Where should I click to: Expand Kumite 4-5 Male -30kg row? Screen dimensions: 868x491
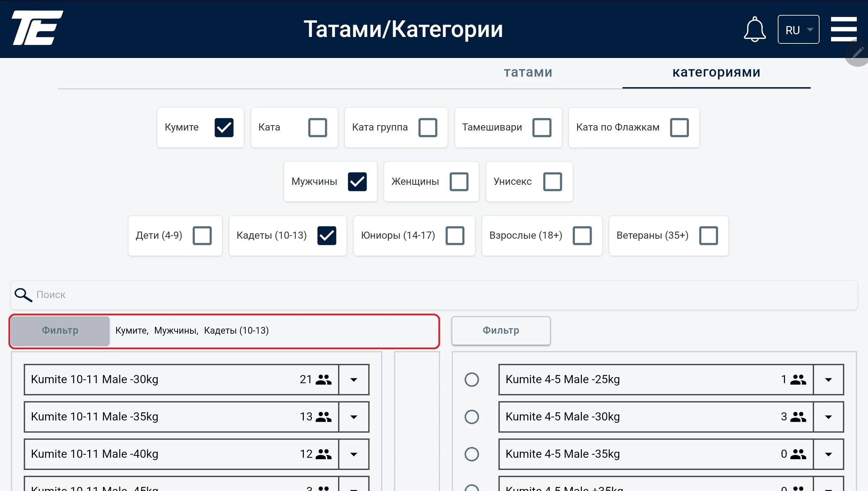pyautogui.click(x=828, y=417)
